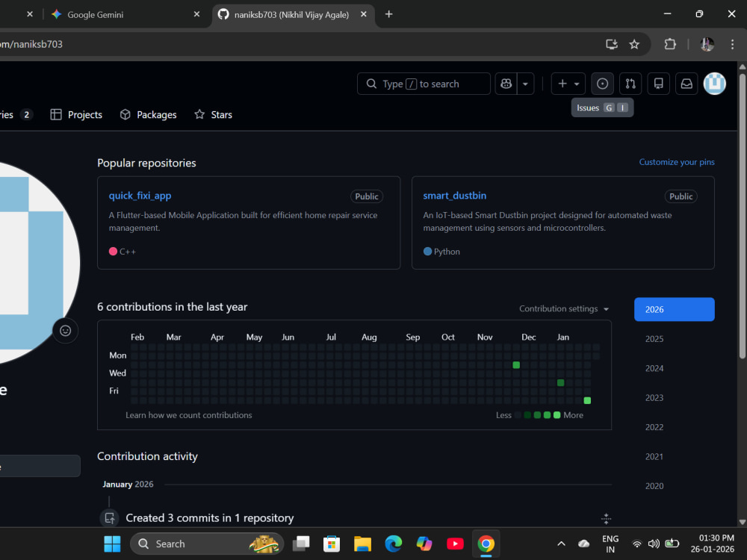Click the battery tray icon

point(672,544)
